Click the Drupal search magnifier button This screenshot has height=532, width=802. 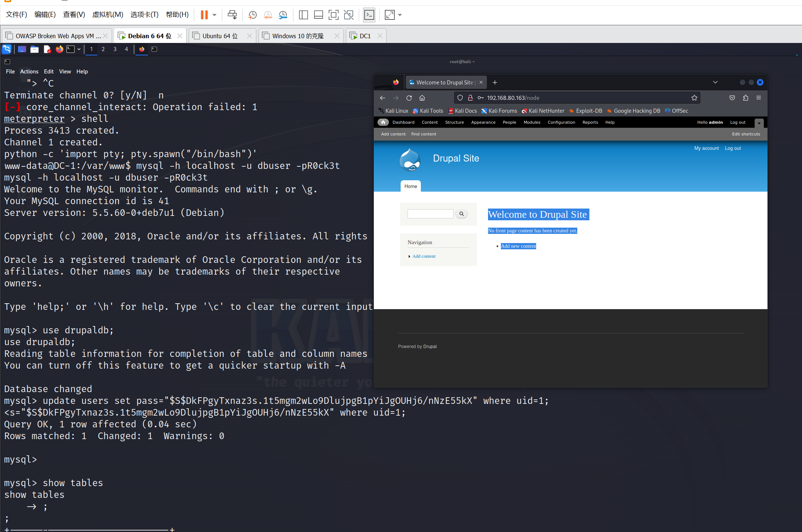point(461,214)
